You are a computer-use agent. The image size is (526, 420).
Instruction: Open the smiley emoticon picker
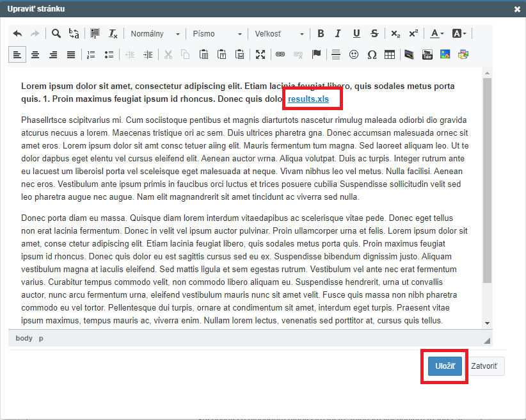point(354,54)
